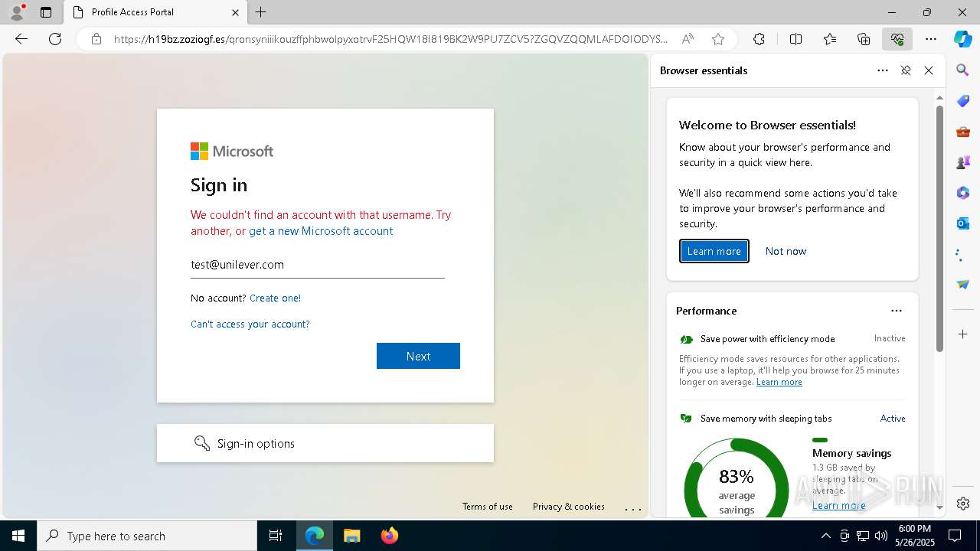This screenshot has width=980, height=551.
Task: Click Learn more button in welcome card
Action: pyautogui.click(x=714, y=251)
